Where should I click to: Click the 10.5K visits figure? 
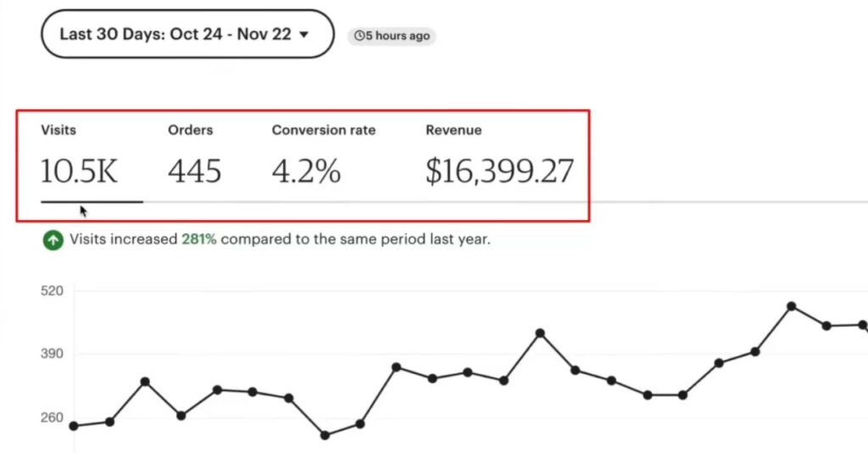click(79, 171)
